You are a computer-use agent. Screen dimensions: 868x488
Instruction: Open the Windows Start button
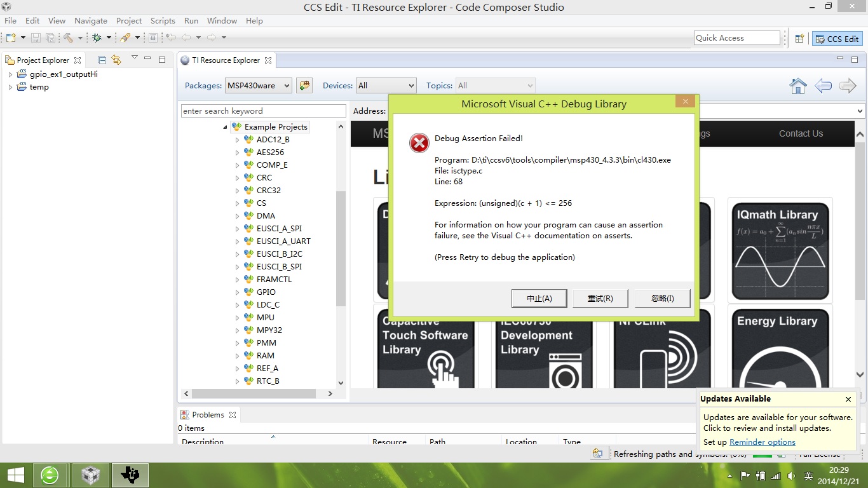tap(15, 475)
